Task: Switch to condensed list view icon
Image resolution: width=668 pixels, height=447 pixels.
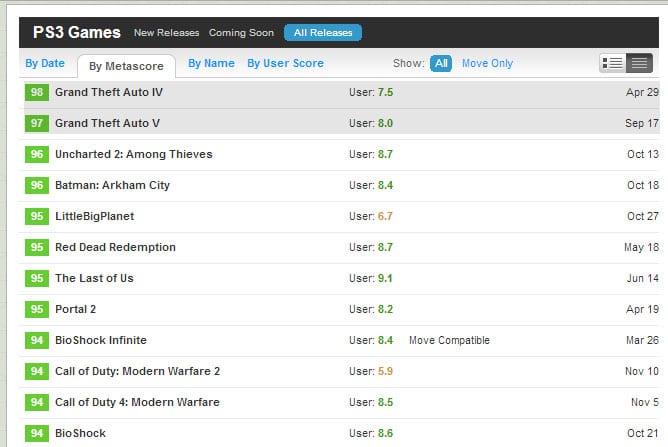Action: tap(639, 63)
